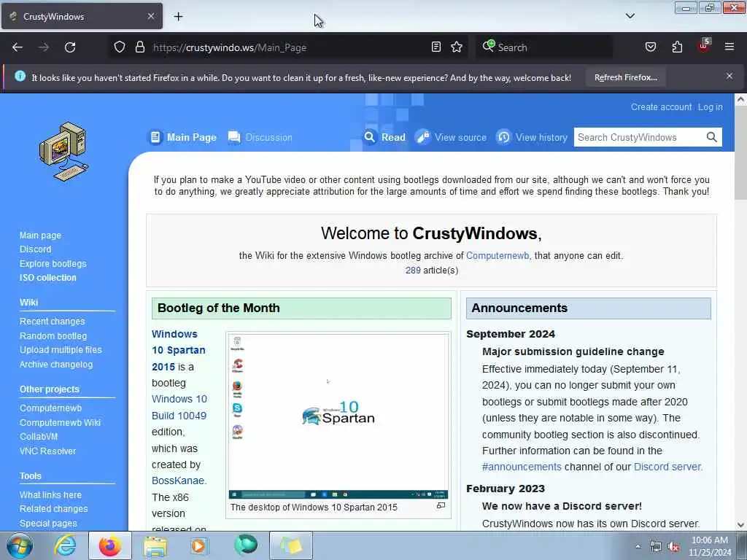
Task: Open the Archive changelog link
Action: [x=55, y=365]
